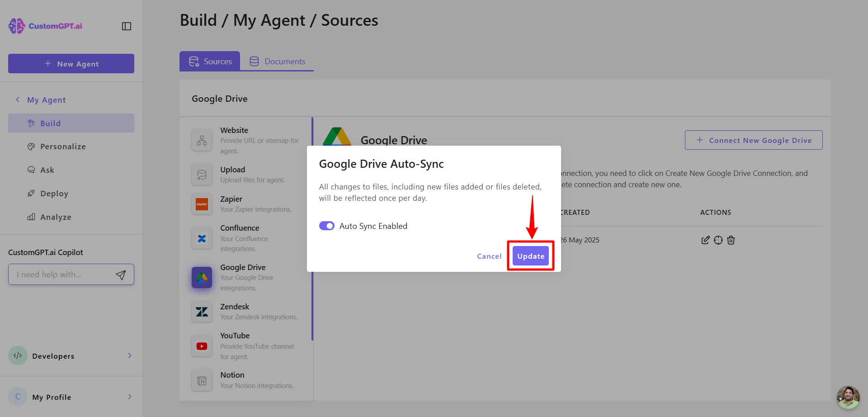Click the "Google Drive Auto-Sync" dialog title
Viewport: 868px width, 417px height.
[x=382, y=164]
